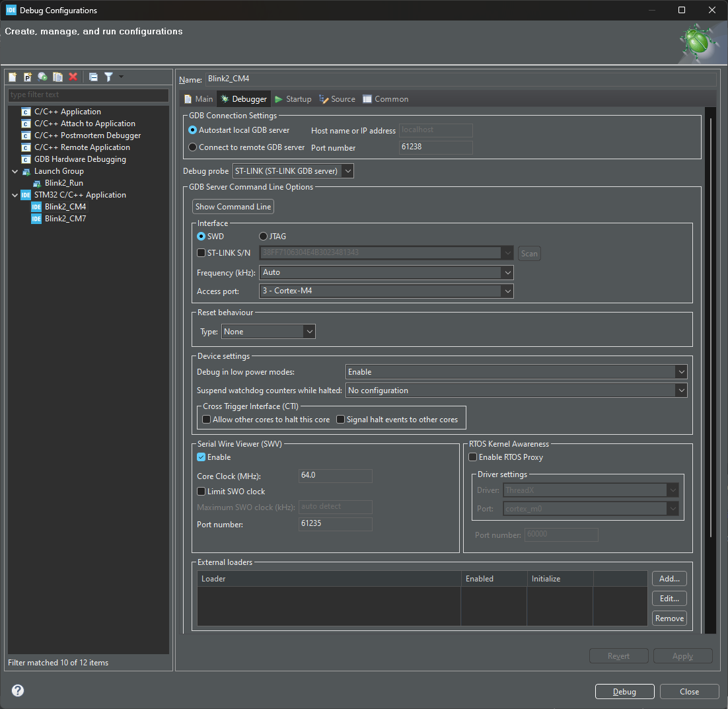The width and height of the screenshot is (728, 709).
Task: Check Allow other cores to halt this core
Action: coord(207,420)
